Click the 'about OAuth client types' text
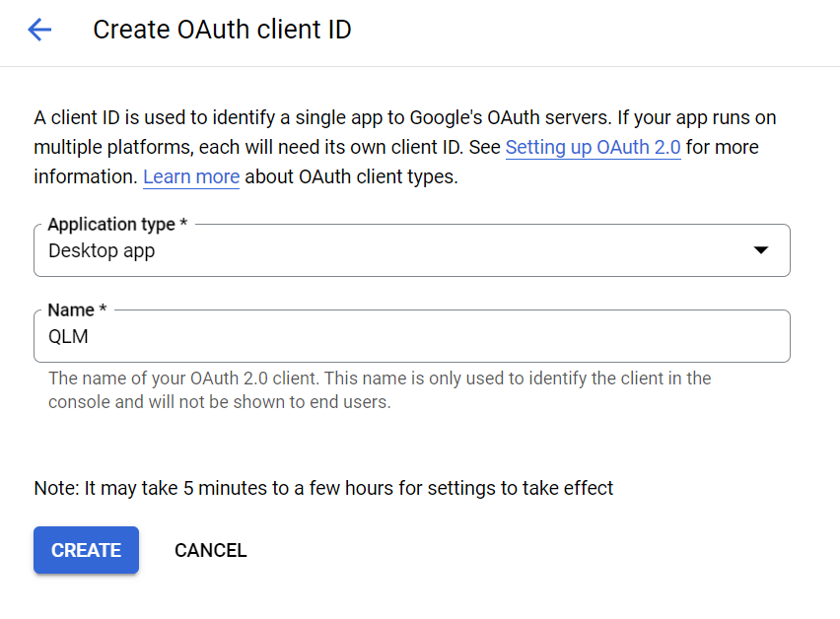The height and width of the screenshot is (619, 840). 351,176
